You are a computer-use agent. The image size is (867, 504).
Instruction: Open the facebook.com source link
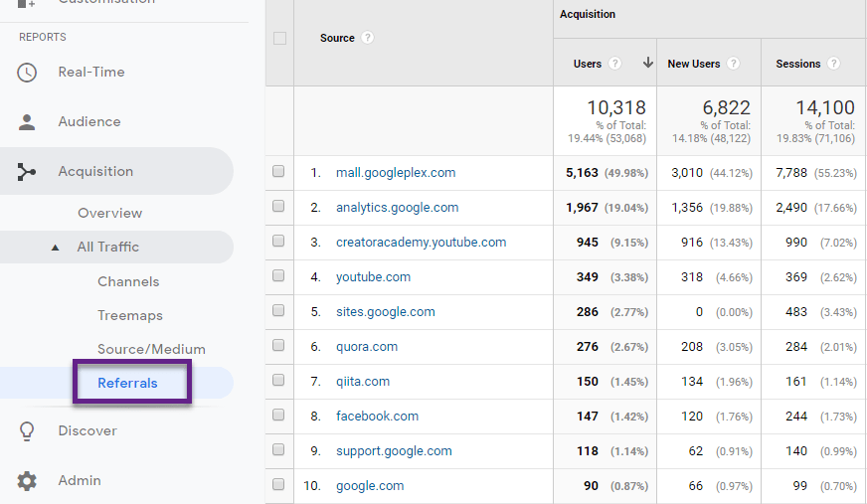pos(377,417)
